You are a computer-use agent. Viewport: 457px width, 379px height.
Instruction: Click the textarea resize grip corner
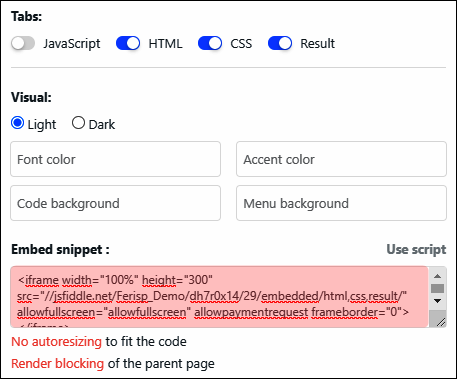440,321
